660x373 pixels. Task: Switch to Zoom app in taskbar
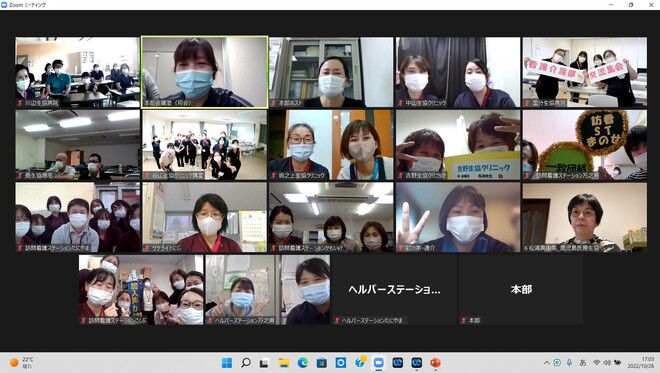pyautogui.click(x=378, y=362)
